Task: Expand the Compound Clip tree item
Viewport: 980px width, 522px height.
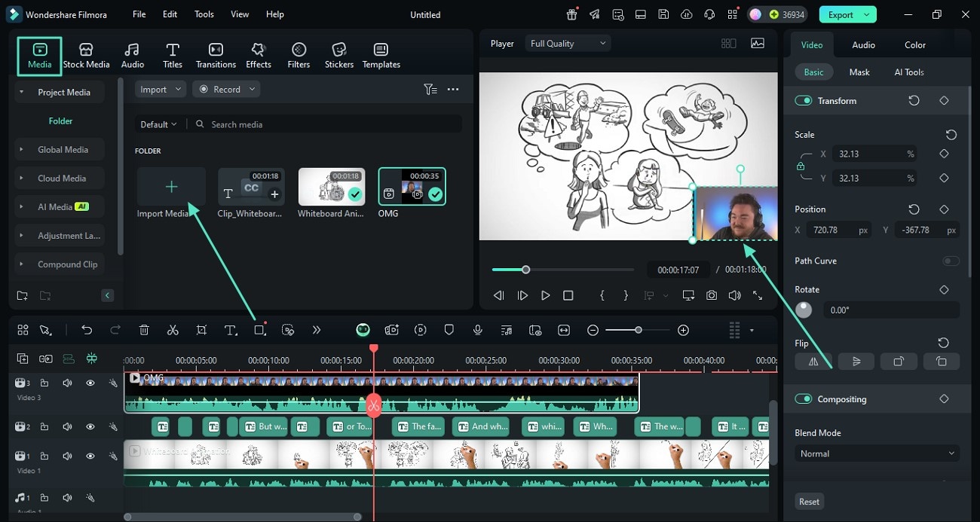Action: [x=21, y=264]
